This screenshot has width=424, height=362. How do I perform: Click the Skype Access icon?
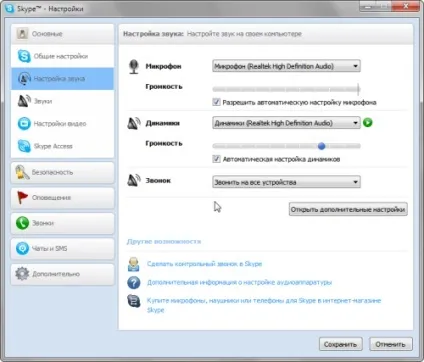(x=24, y=146)
